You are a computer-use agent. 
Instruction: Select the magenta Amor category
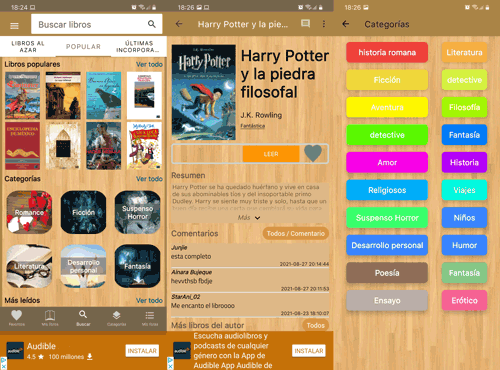[x=387, y=163]
